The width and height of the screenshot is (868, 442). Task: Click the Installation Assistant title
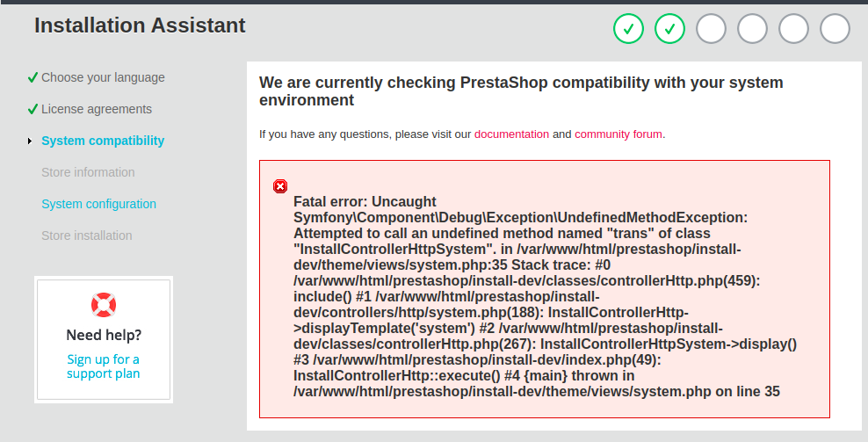click(x=140, y=25)
